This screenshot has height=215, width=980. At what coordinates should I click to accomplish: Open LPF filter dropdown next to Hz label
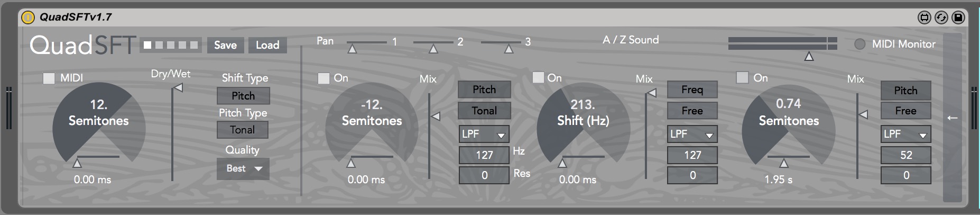click(484, 135)
